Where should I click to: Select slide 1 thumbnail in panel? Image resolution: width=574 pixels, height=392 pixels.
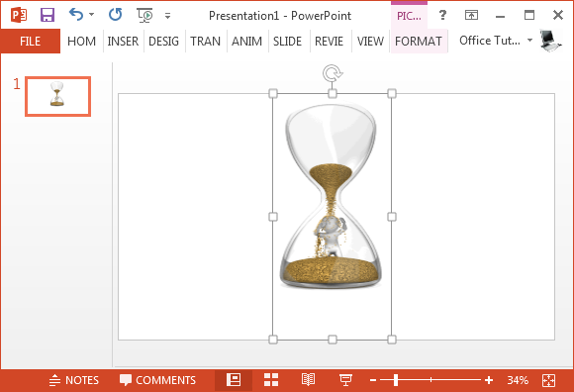click(x=57, y=96)
